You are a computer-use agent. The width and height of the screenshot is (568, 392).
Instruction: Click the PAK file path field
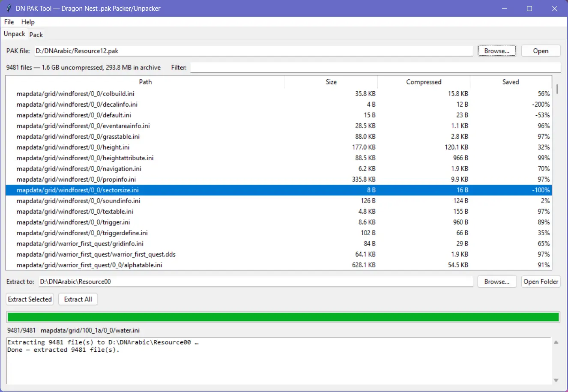254,51
